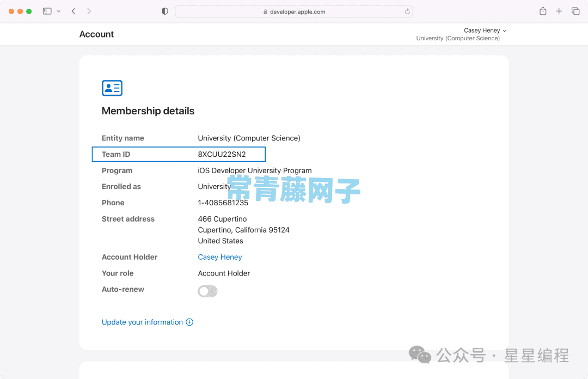Open the Casey Heney account holder link
The image size is (588, 379).
coord(220,257)
